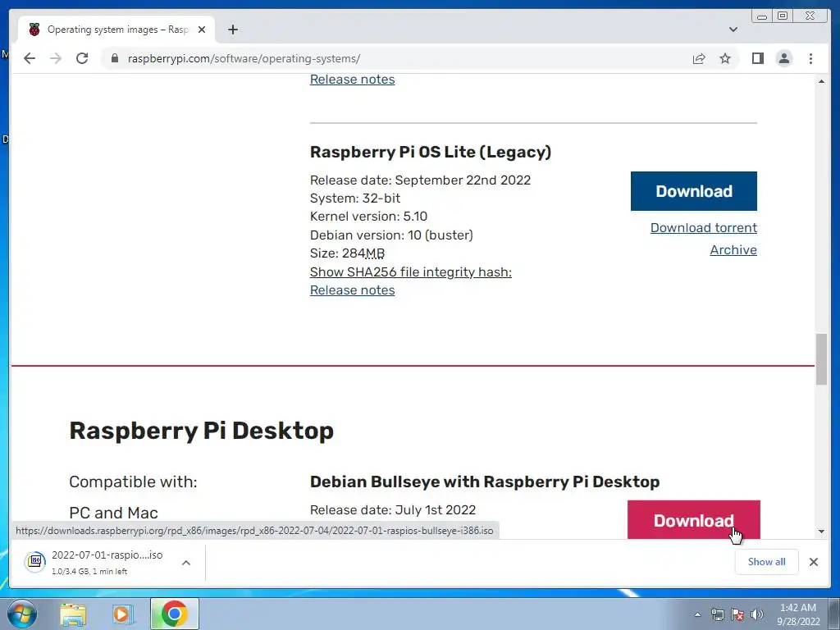This screenshot has width=840, height=630.
Task: Go back using the browser back arrow
Action: coord(30,58)
